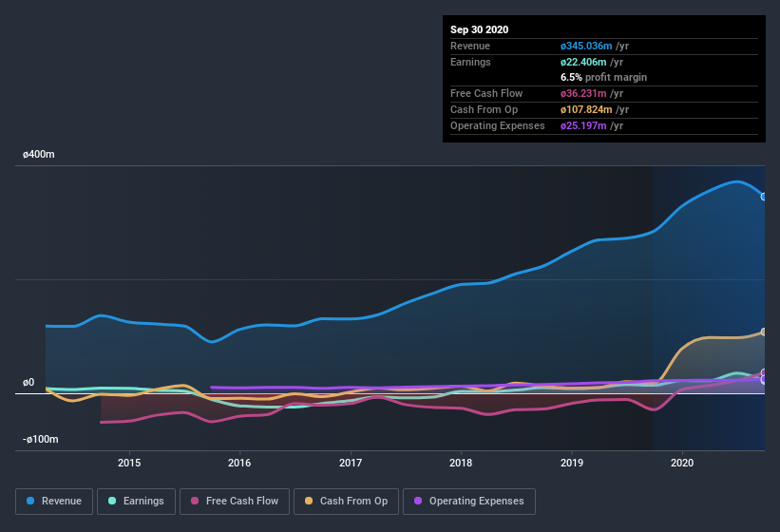Click the purple Operating Expenses legend dot

tap(418, 501)
